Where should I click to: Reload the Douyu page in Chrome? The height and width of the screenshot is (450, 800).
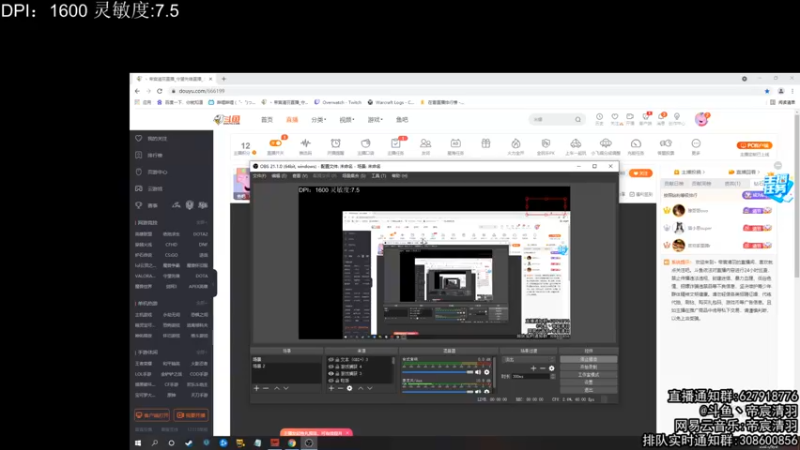pos(159,91)
